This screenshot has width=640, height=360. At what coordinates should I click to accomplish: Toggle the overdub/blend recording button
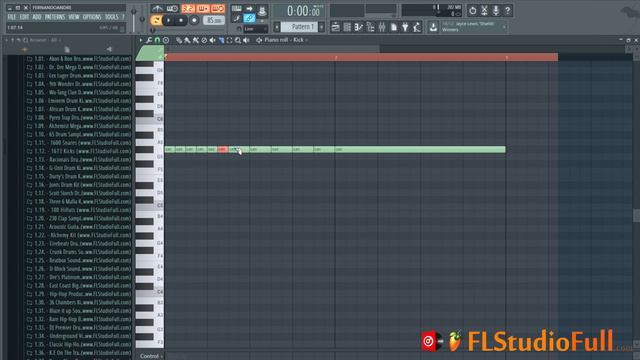(203, 9)
